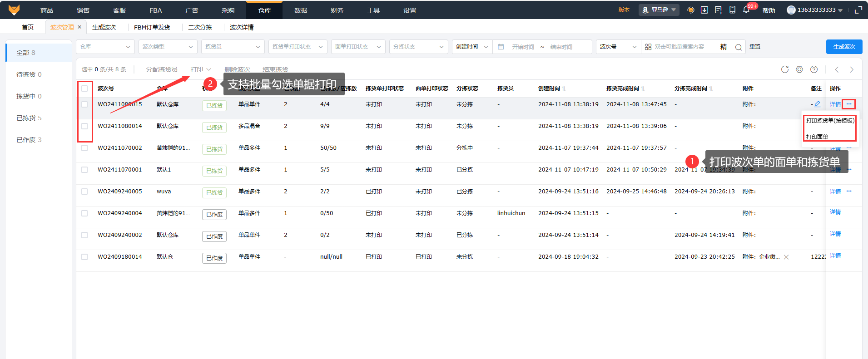Tick the select-all checkbox in table header

pyautogui.click(x=84, y=89)
